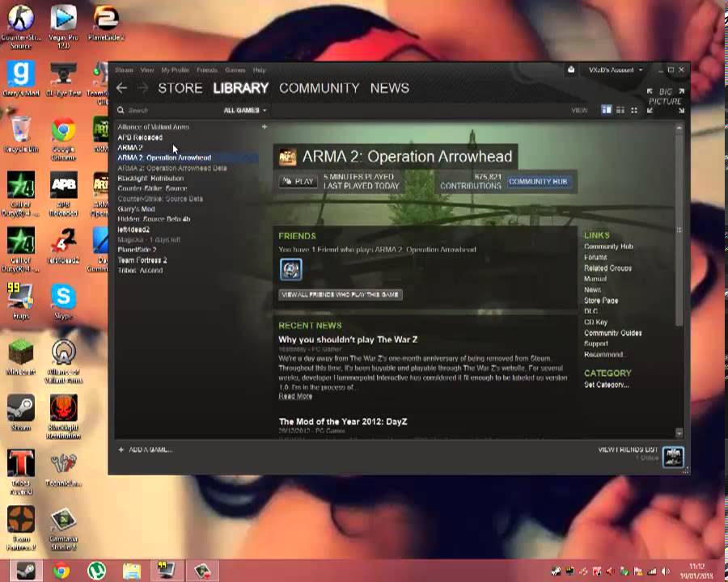
Task: Click the forward navigation arrow in Steam
Action: point(143,88)
